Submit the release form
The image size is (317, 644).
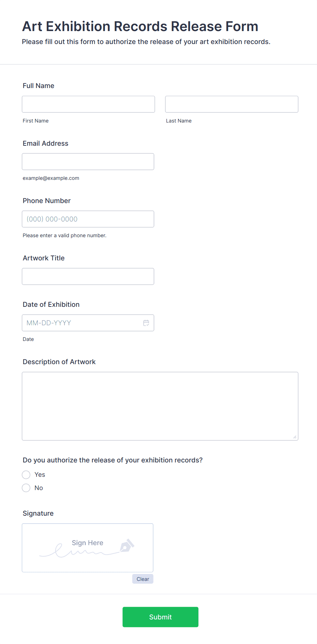click(161, 617)
